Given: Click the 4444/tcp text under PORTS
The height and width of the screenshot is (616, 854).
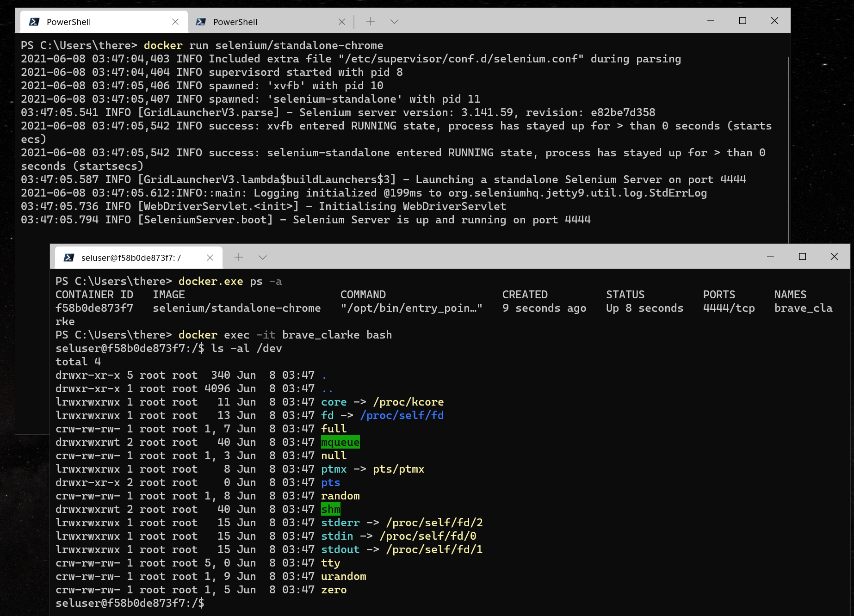Looking at the screenshot, I should point(729,308).
